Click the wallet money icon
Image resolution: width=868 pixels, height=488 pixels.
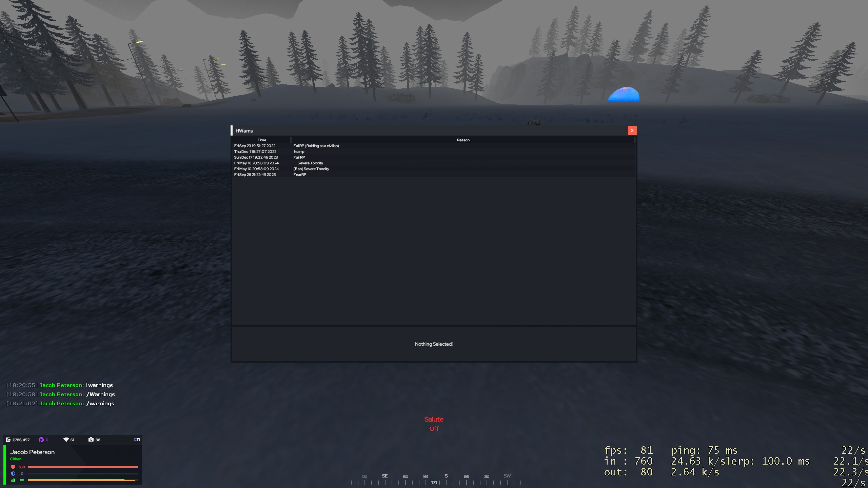point(8,440)
